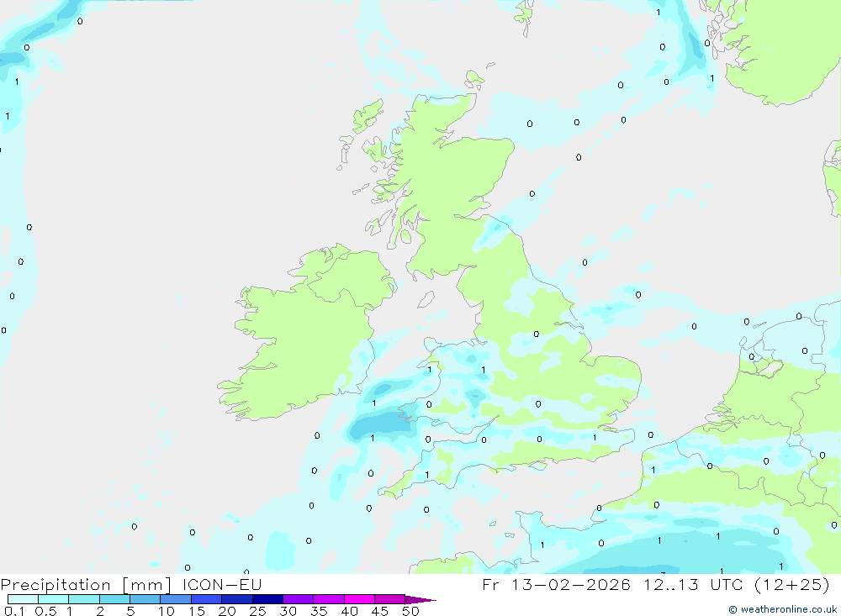
Task: Choose the 25–30 mm dark blue swatch
Action: click(267, 599)
